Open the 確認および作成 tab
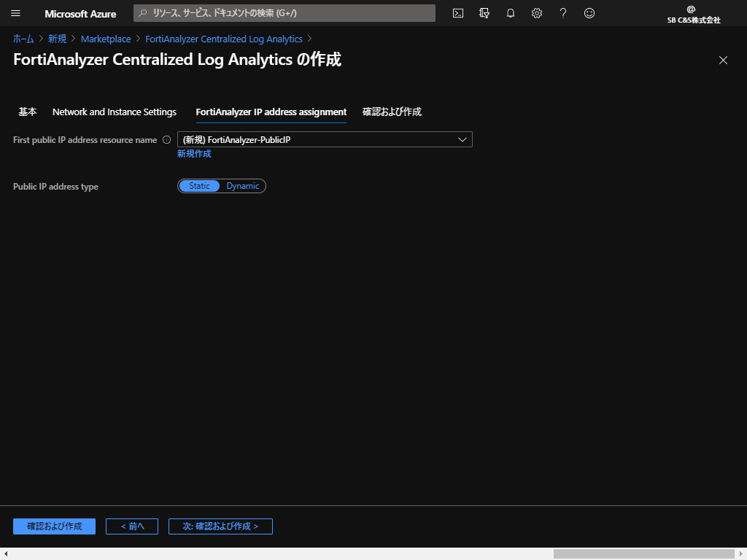This screenshot has height=560, width=747. point(392,112)
